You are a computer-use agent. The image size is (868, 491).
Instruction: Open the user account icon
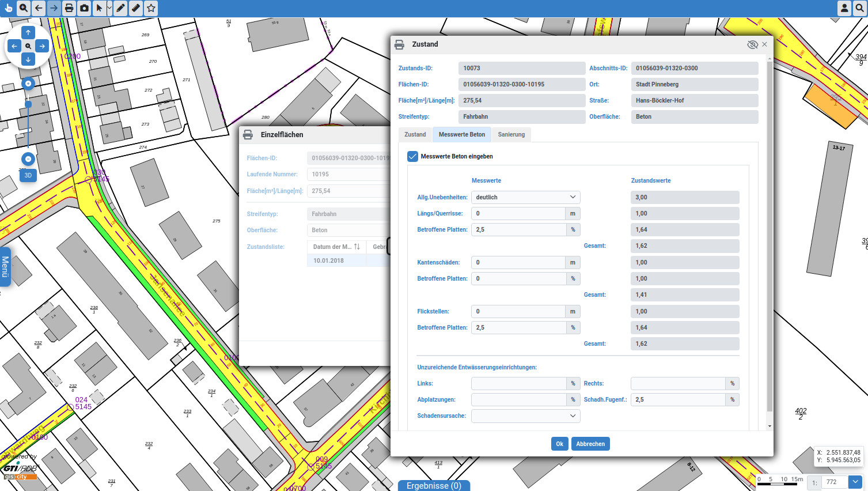(x=844, y=8)
